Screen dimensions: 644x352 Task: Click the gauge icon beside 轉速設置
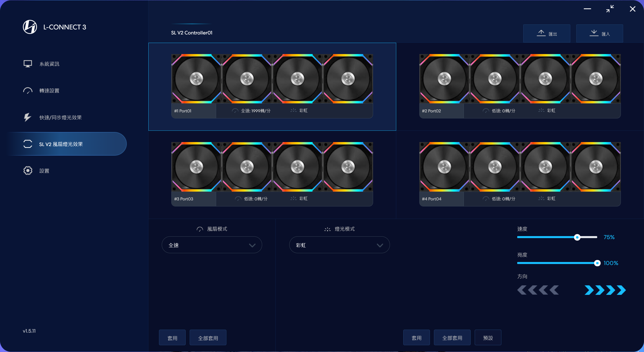click(x=28, y=91)
